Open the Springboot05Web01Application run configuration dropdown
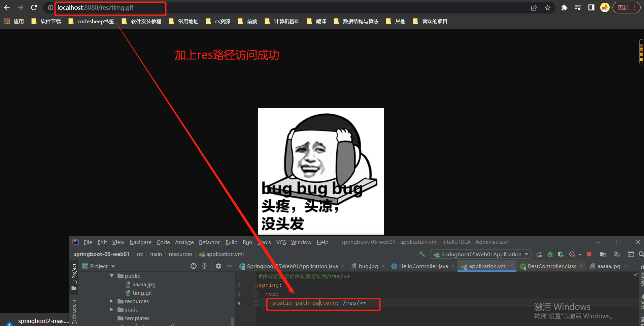The height and width of the screenshot is (326, 644). 481,254
